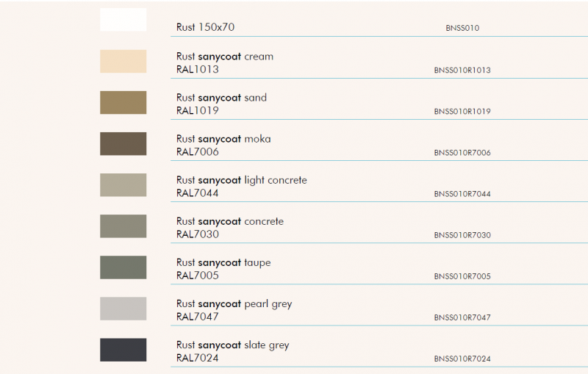Image resolution: width=588 pixels, height=374 pixels.
Task: Select the moka RAL7006 color swatch
Action: [x=123, y=143]
